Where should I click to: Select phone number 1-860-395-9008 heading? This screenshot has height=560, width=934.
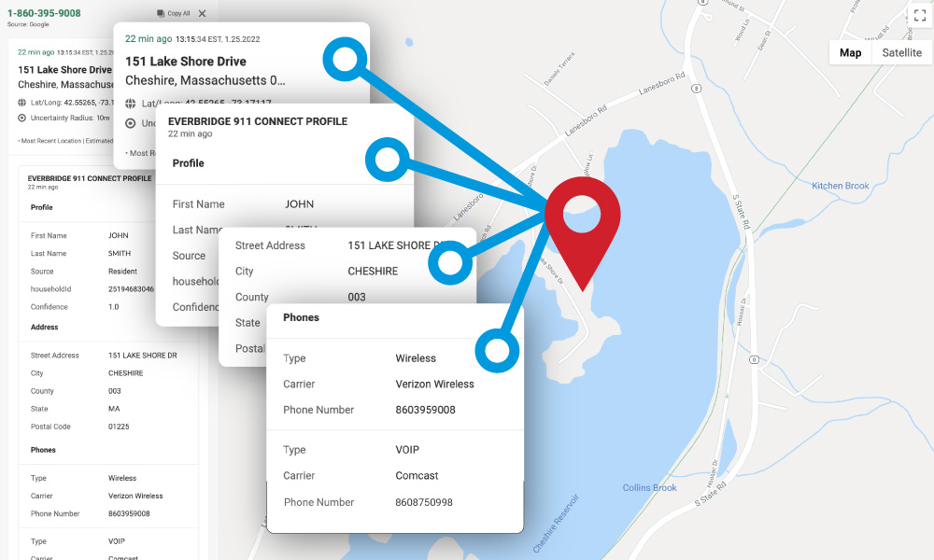(44, 13)
